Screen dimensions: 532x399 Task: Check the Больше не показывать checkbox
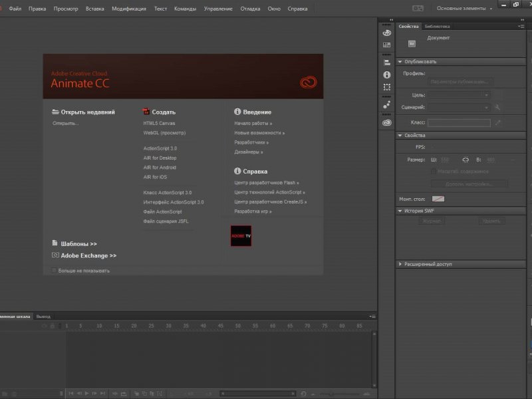click(x=54, y=271)
